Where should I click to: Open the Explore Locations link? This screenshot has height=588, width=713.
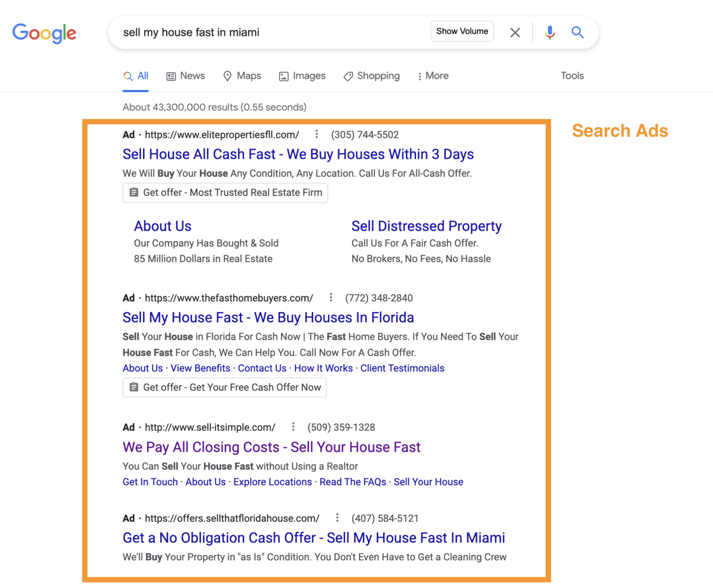click(273, 482)
